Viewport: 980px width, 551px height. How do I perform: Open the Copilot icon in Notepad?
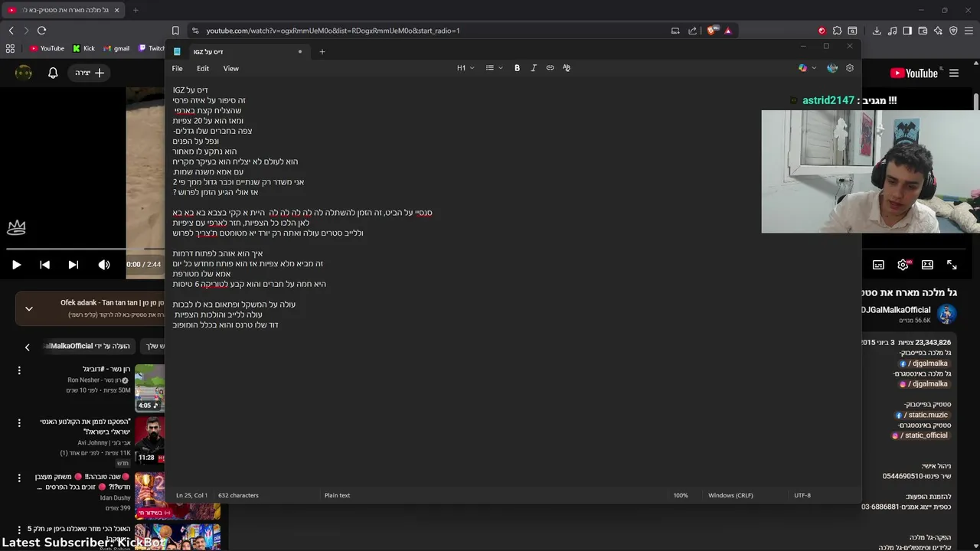pyautogui.click(x=802, y=68)
